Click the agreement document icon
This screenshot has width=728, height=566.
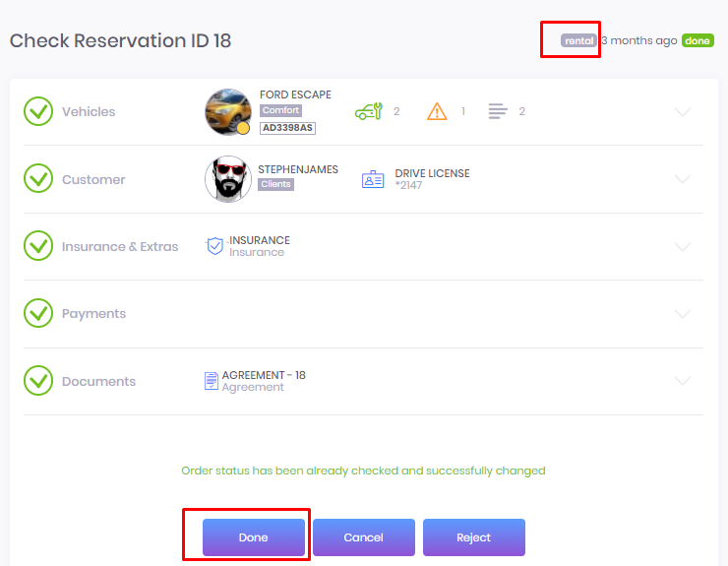point(212,381)
